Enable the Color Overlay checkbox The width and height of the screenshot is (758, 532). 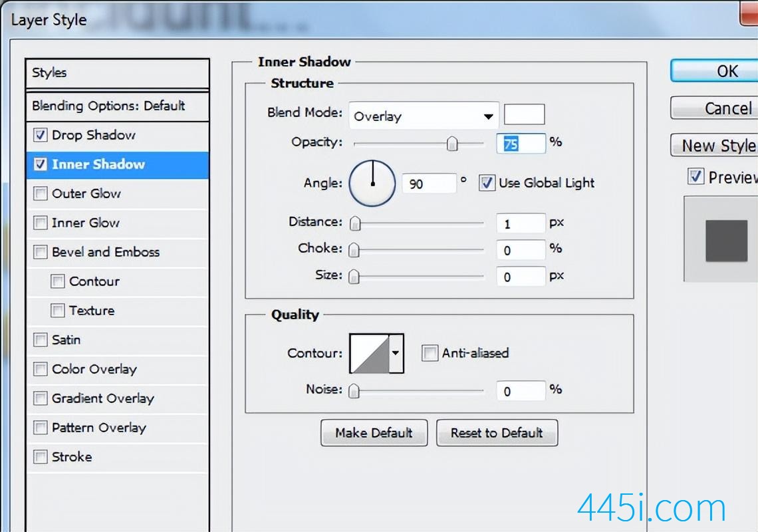41,369
